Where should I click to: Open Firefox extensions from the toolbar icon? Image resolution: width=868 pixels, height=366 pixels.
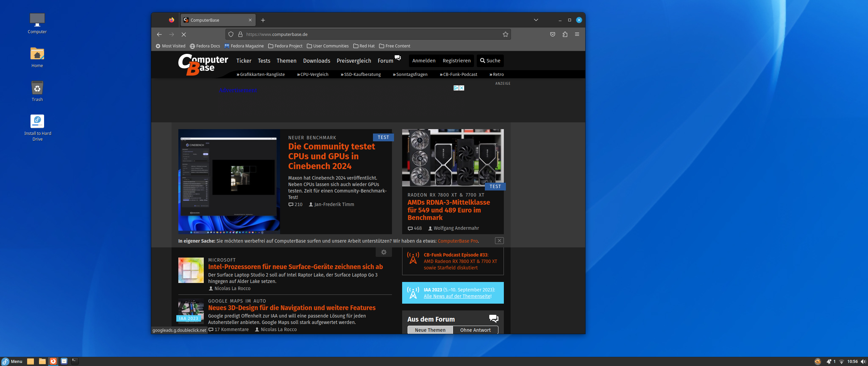[x=565, y=34]
